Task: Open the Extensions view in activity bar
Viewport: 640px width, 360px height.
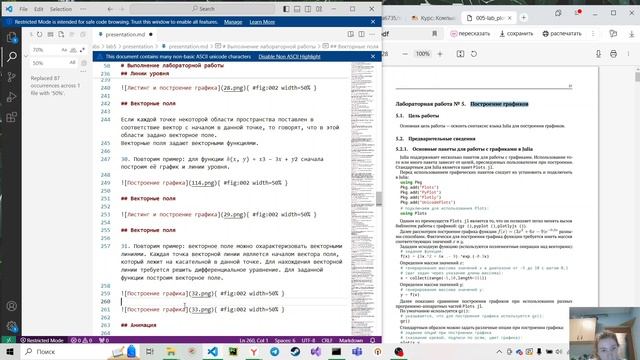Action: 11,118
